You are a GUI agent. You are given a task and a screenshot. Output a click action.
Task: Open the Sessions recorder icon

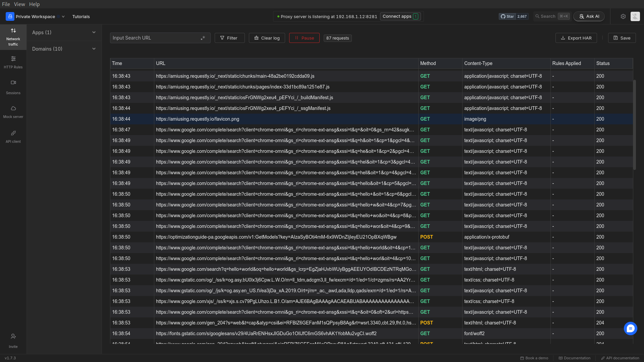coord(13,82)
